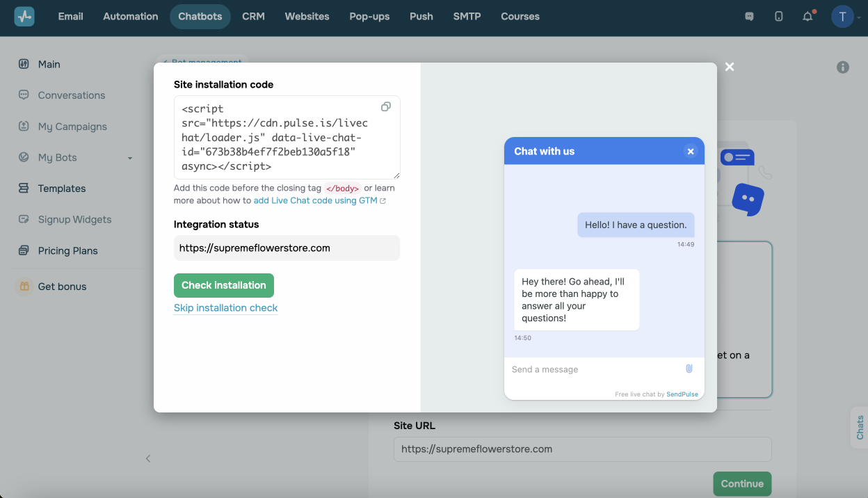Screen dimensions: 868x498
Task: Close the Chat with us preview widget
Action: tap(691, 151)
